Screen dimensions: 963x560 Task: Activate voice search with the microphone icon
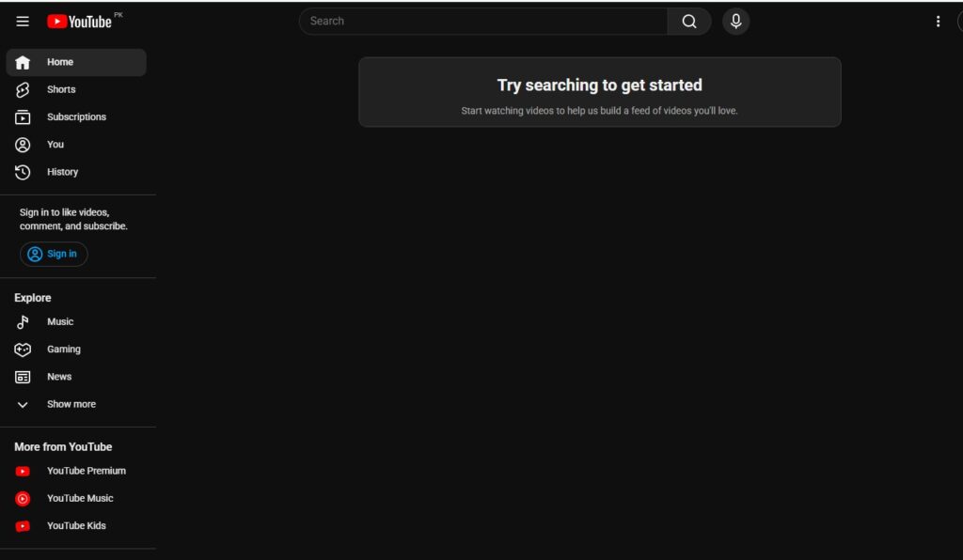click(735, 21)
